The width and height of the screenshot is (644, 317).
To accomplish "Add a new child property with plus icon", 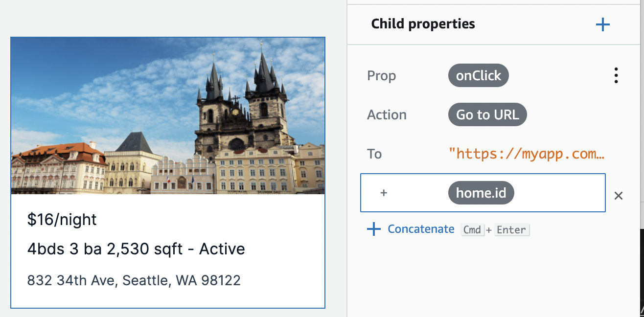I will coord(602,24).
